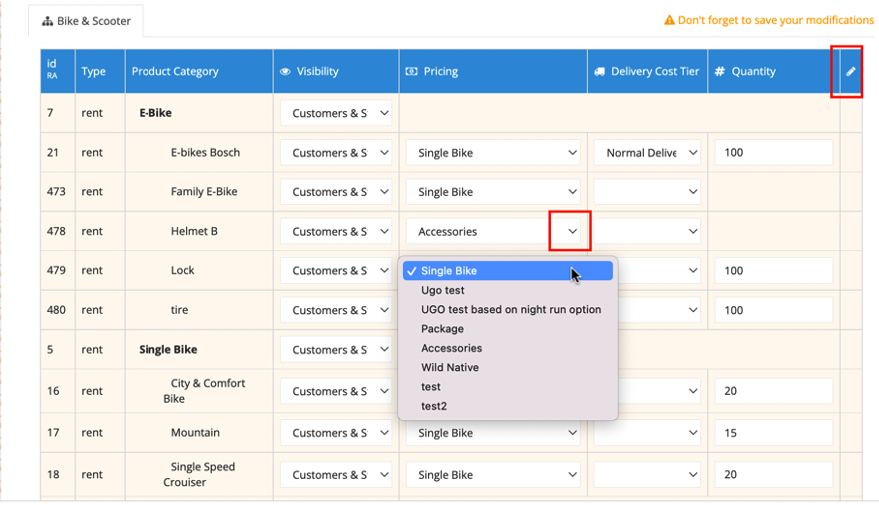Open Delivery Cost Tier dropdown for Single Speed Crouiser
879x505 pixels.
pos(647,475)
